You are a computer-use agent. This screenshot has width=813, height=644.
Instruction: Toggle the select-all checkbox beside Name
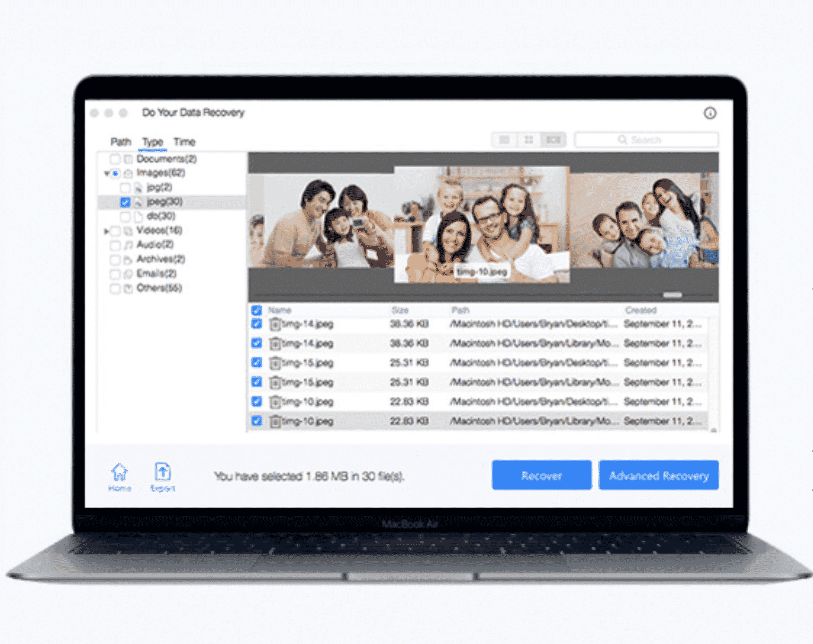coord(257,310)
